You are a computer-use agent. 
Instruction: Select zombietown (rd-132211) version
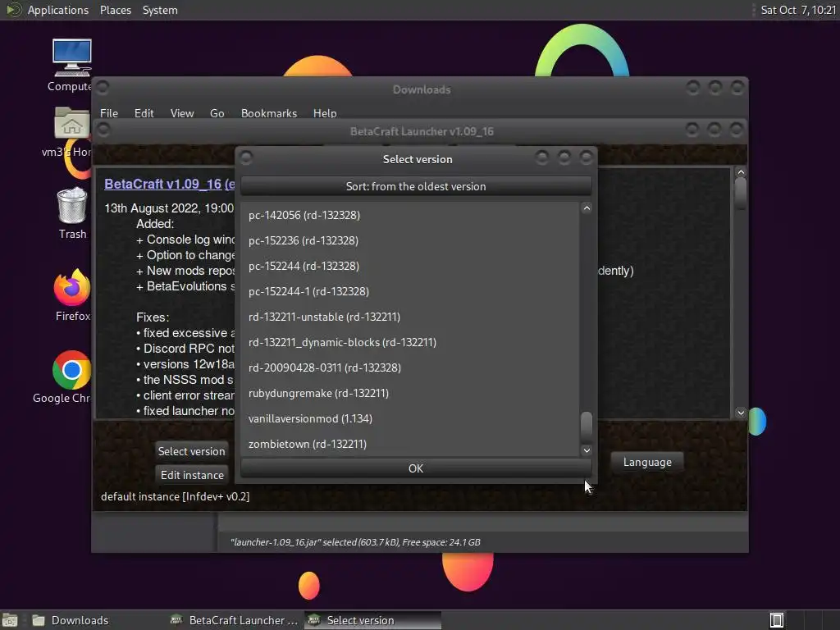[x=410, y=444]
